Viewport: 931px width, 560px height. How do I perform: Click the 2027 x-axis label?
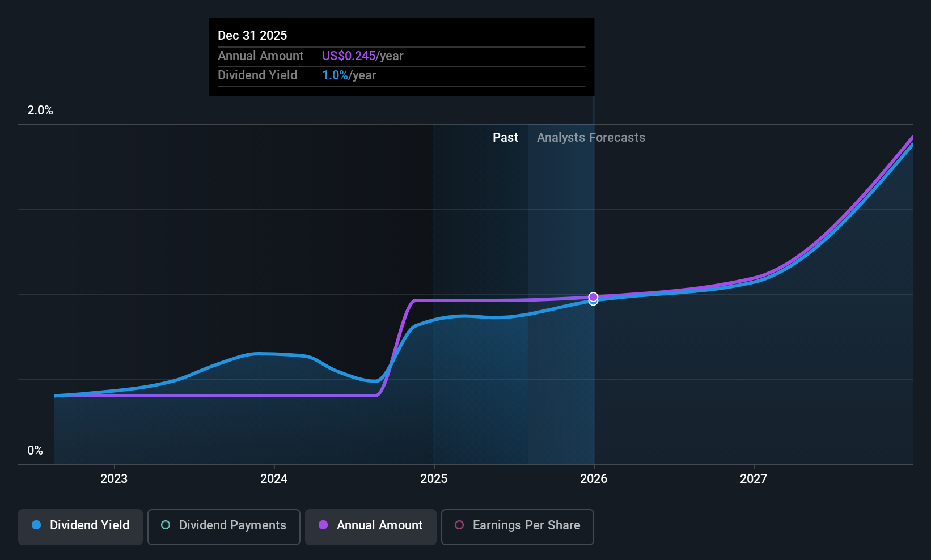(x=754, y=478)
